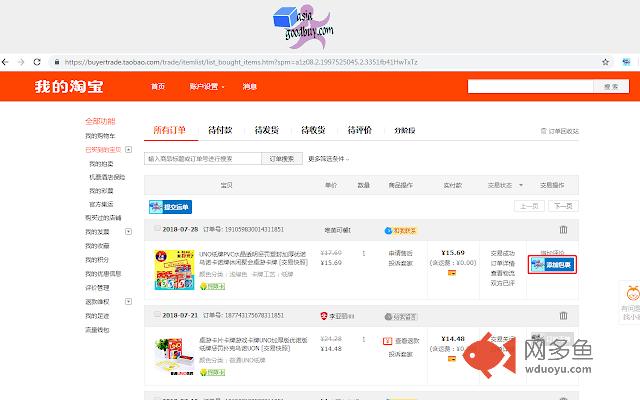Viewport: 640px width, 400px height.
Task: Open 我的收藏 in the sidebar
Action: pyautogui.click(x=97, y=246)
